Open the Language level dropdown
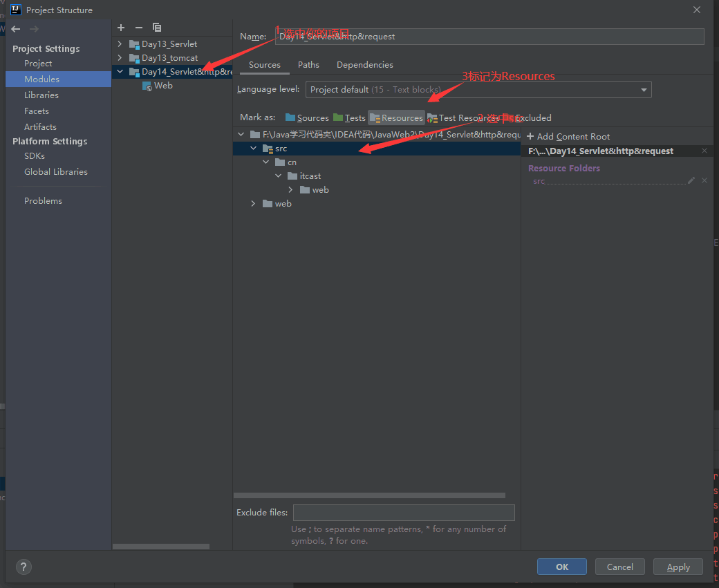This screenshot has height=588, width=719. 478,90
